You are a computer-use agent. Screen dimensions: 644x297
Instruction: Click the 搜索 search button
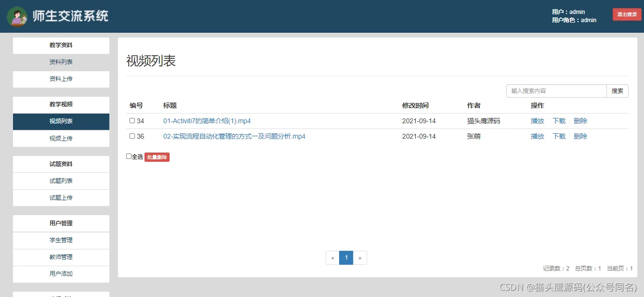click(618, 91)
